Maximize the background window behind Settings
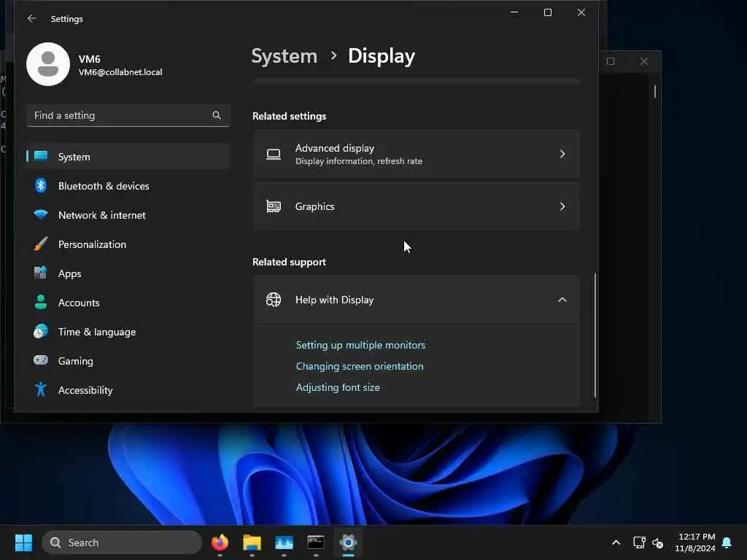Viewport: 747px width, 560px height. tap(611, 61)
